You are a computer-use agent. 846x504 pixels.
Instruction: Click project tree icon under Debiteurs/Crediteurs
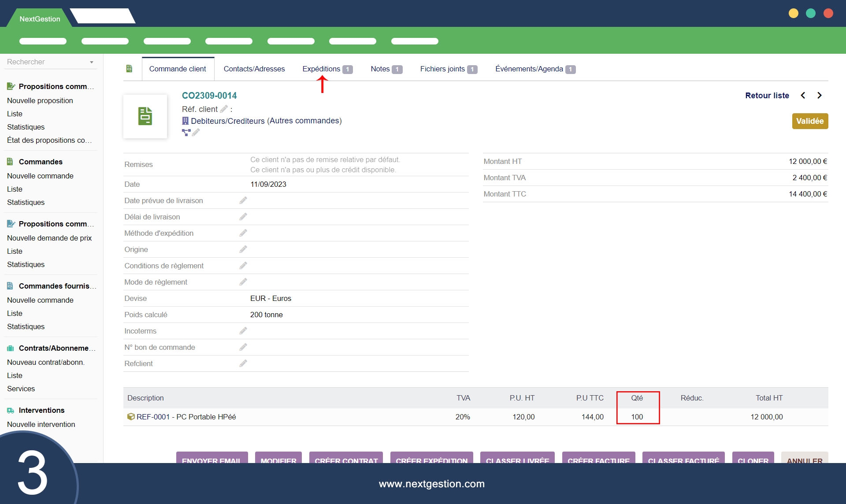click(x=186, y=132)
